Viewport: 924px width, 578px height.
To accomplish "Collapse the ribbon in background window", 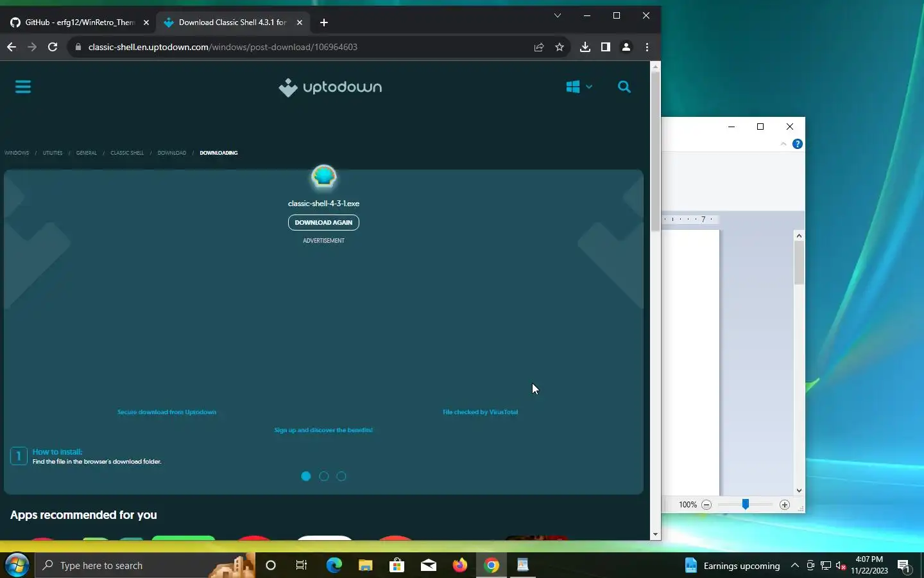I will (783, 144).
